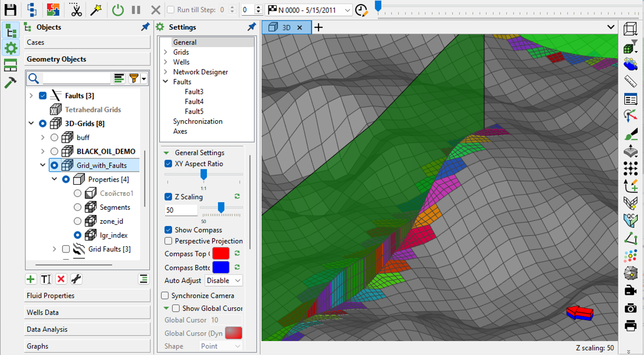Viewport: 644px width, 355px height.
Task: Click the Save floppy disk icon
Action: coord(10,9)
